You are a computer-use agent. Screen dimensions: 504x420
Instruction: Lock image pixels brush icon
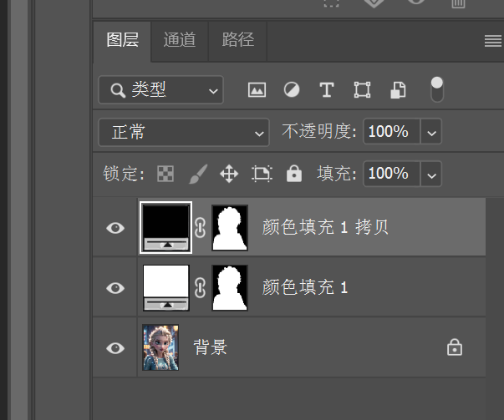coord(198,174)
